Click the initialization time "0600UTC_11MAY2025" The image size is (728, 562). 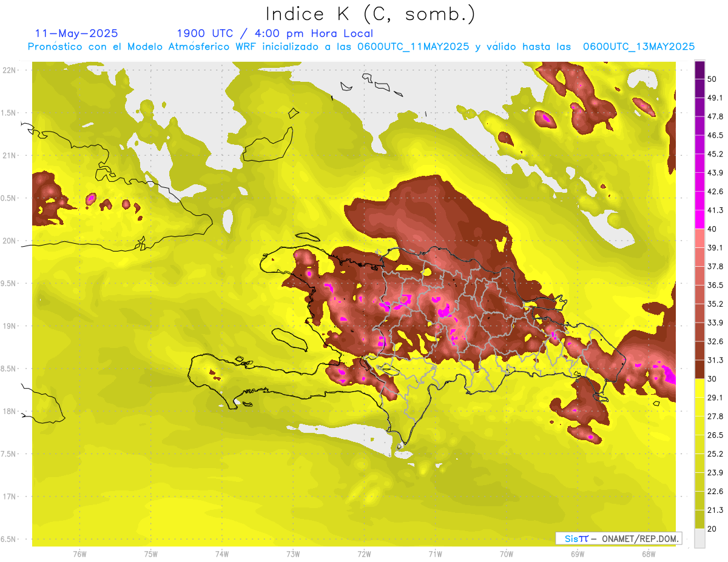413,47
